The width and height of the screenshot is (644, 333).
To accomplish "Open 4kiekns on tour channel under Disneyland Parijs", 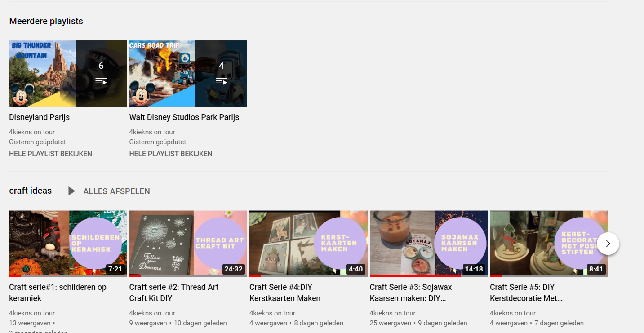I will point(32,132).
